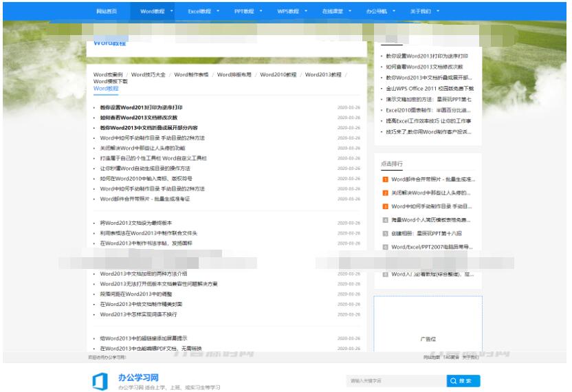Open the Word2010教程 subcategory link

pyautogui.click(x=278, y=74)
